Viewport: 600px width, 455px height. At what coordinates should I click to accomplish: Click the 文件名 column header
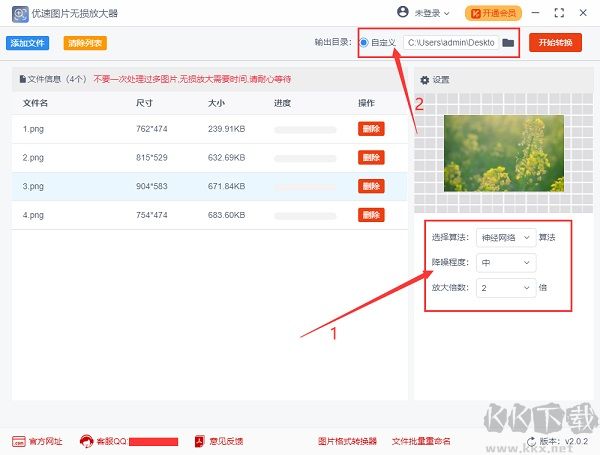point(35,103)
